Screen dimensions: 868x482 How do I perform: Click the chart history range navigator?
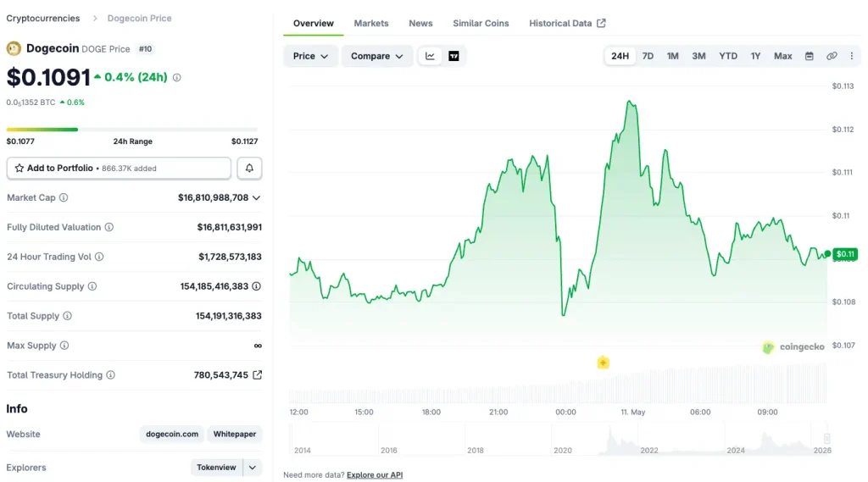[560, 440]
